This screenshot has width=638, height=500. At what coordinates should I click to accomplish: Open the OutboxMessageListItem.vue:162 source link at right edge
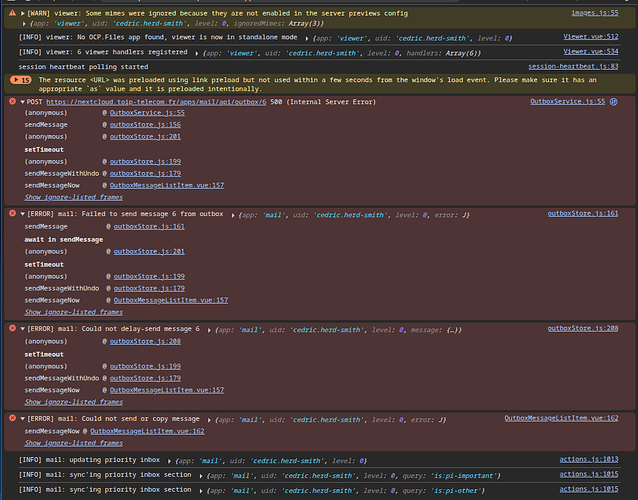tap(561, 418)
